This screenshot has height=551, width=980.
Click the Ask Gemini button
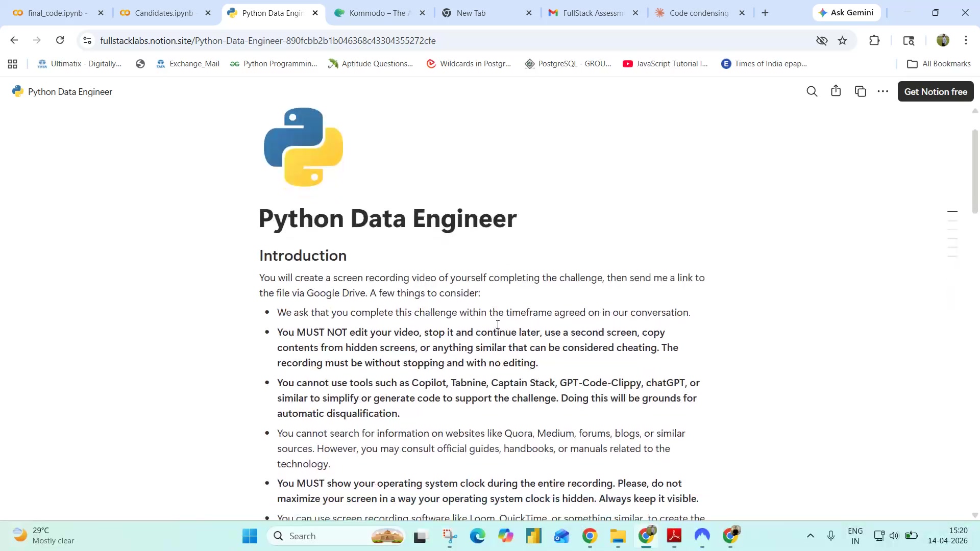coord(846,13)
